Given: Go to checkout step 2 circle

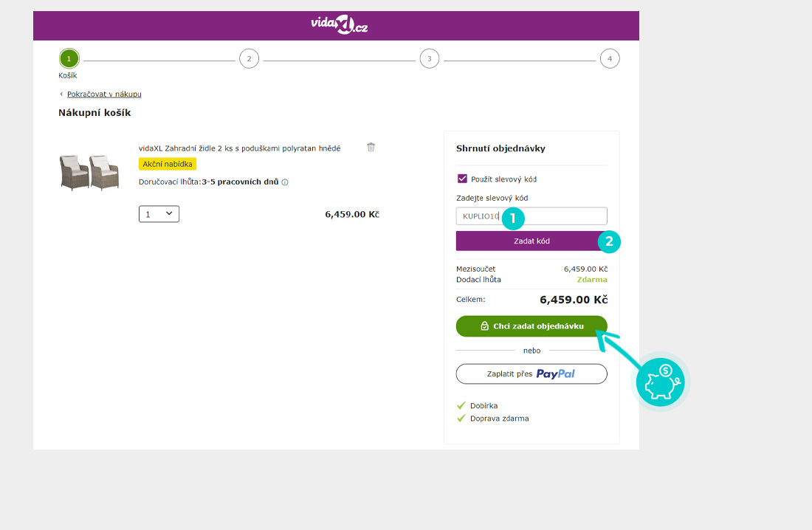Looking at the screenshot, I should click(x=249, y=58).
